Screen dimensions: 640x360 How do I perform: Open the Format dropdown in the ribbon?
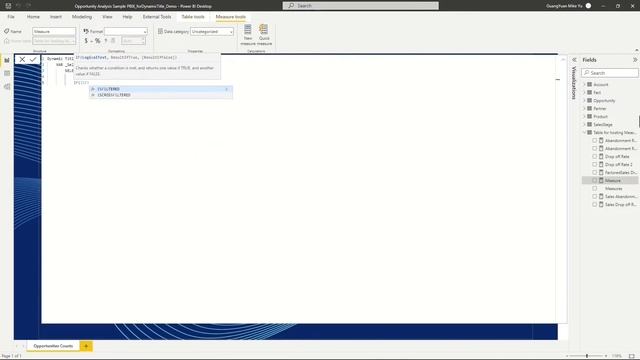point(126,31)
